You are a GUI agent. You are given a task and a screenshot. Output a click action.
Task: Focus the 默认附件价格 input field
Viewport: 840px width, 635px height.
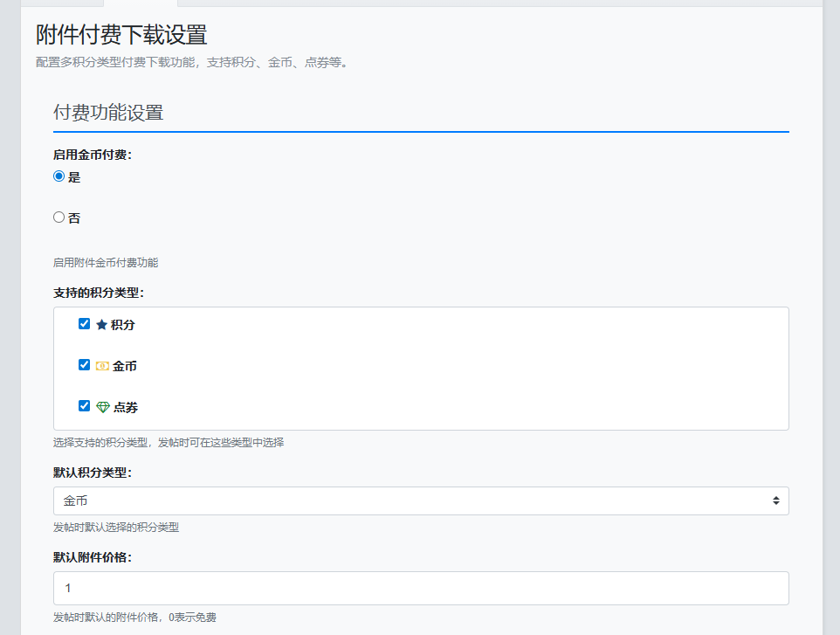pos(421,588)
